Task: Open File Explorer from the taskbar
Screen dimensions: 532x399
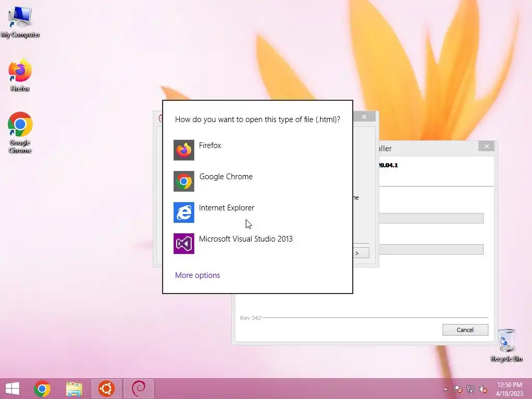Action: pos(74,389)
